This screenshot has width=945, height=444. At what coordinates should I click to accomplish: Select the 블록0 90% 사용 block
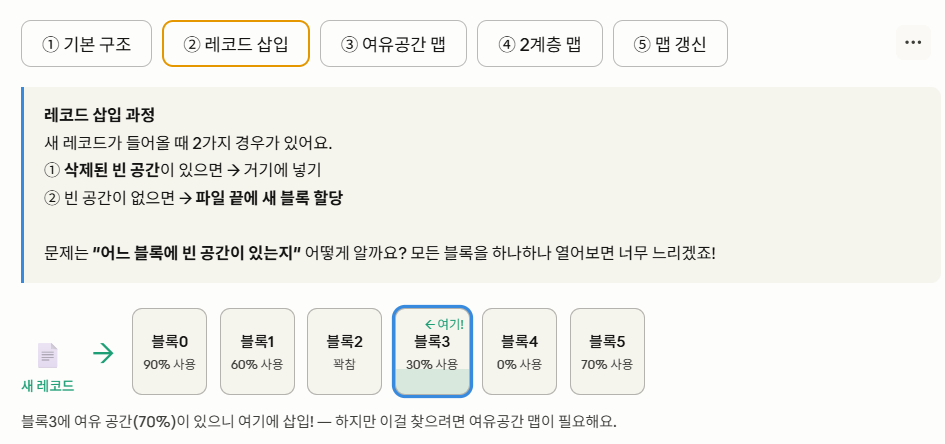coord(169,352)
